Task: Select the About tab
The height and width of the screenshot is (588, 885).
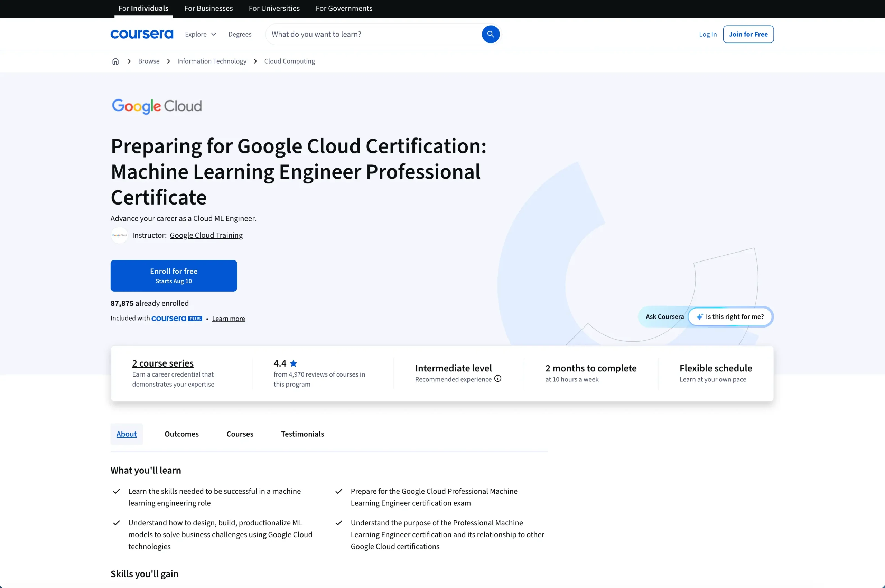Action: coord(127,434)
